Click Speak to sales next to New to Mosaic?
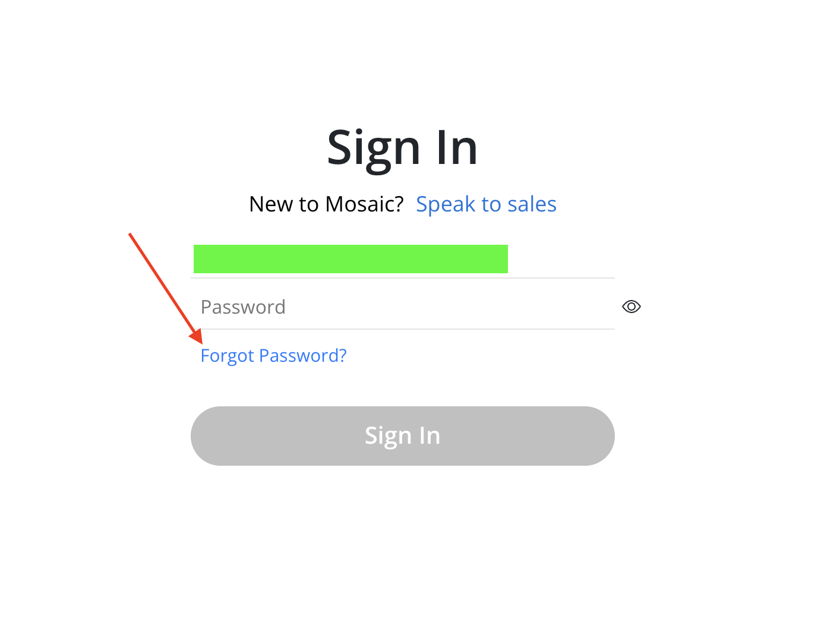The image size is (840, 619). pyautogui.click(x=486, y=204)
